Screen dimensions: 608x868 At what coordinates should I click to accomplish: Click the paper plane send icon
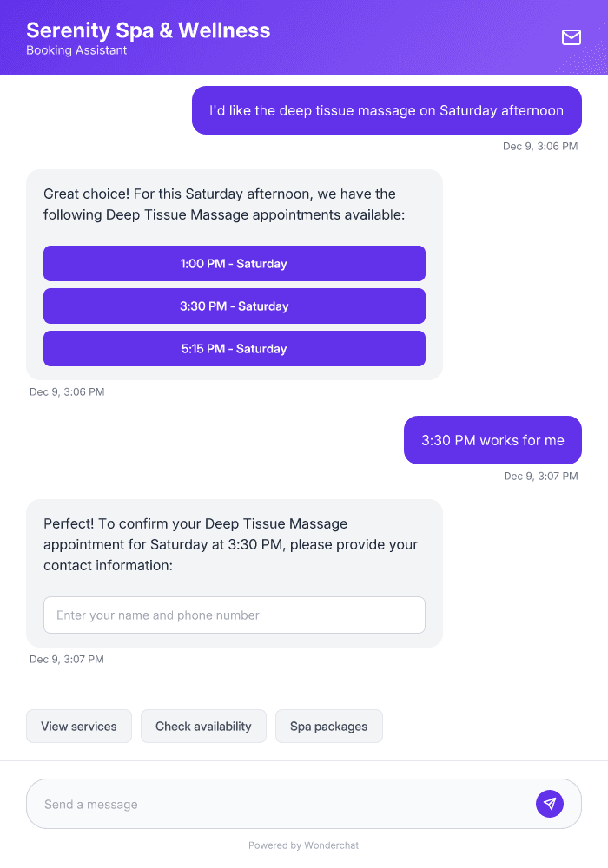[x=550, y=803]
